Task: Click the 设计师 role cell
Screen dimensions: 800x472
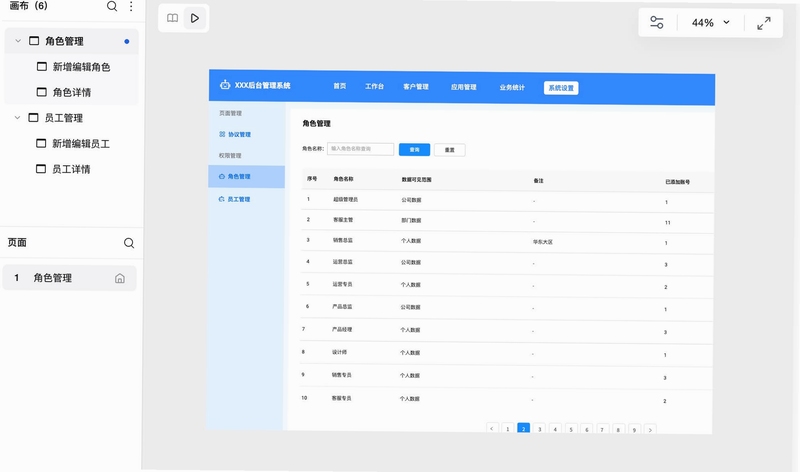Action: click(x=339, y=352)
